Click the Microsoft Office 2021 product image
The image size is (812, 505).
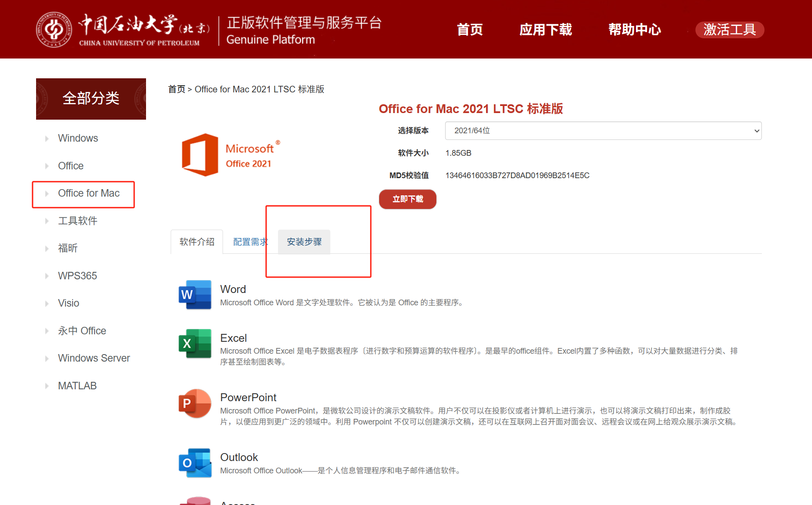pos(230,155)
